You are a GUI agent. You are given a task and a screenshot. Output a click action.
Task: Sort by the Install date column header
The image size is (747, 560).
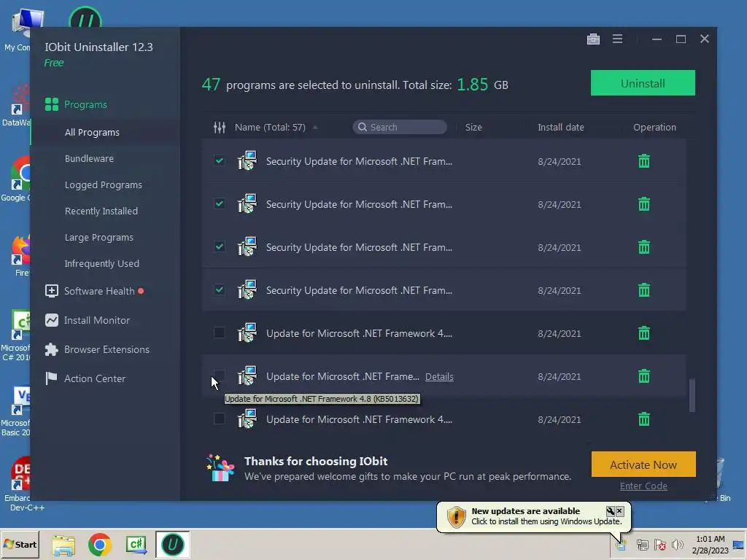click(561, 127)
